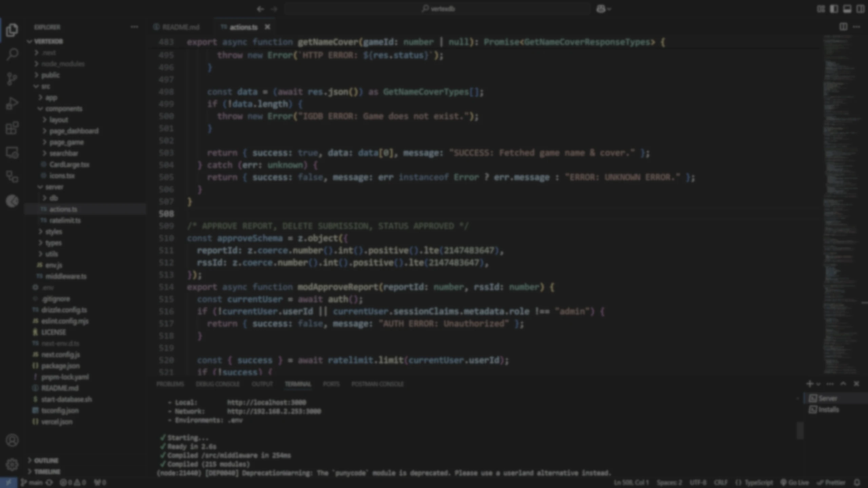Switch to the README.md editor tab
The height and width of the screenshot is (488, 868).
(x=180, y=27)
